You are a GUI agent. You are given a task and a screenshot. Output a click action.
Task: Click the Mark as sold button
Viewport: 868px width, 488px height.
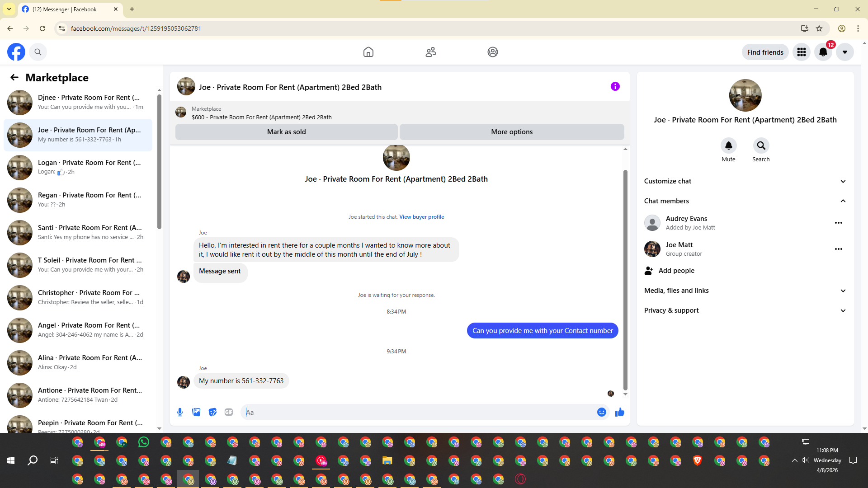coord(286,132)
